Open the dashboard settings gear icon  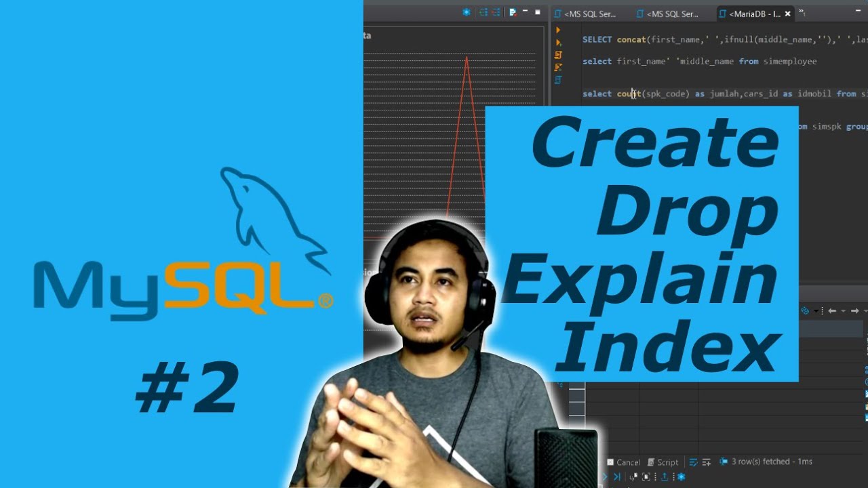(466, 12)
